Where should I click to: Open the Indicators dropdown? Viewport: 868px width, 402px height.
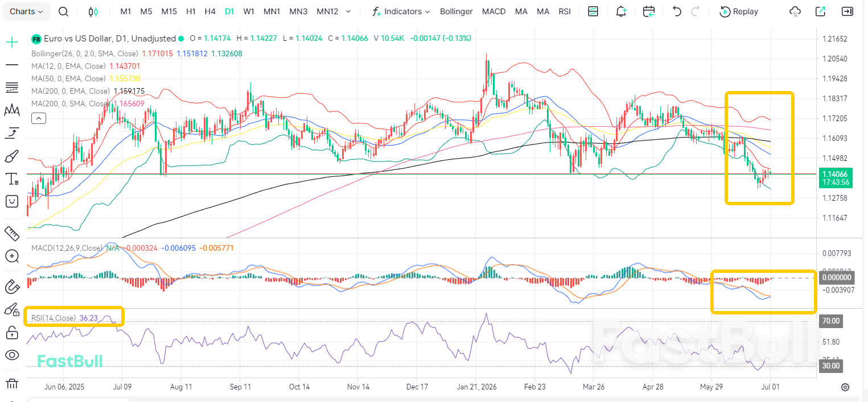point(401,11)
